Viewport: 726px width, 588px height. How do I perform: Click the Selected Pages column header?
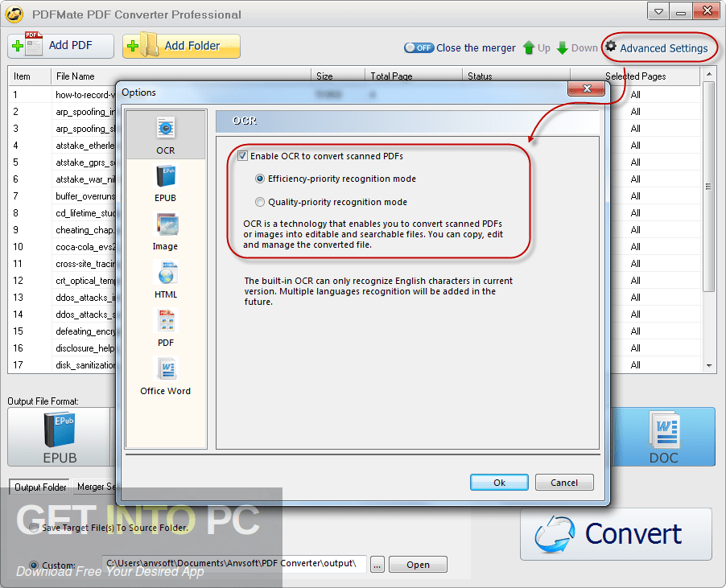635,76
